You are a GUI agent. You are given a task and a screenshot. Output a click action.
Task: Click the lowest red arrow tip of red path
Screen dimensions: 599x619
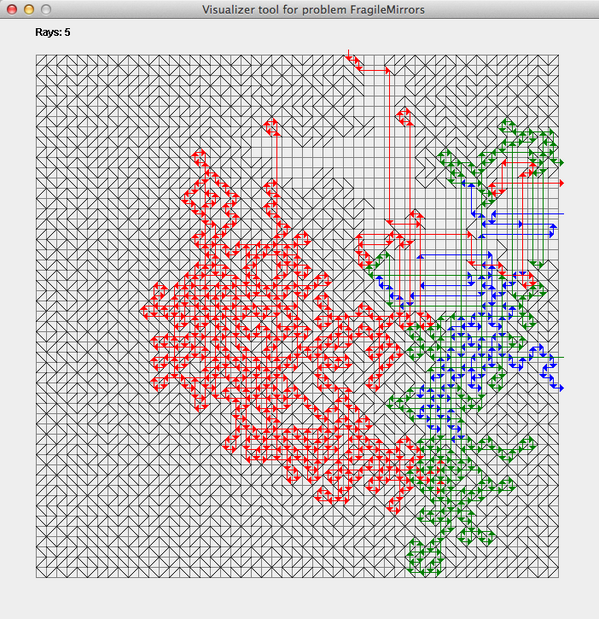pos(395,512)
